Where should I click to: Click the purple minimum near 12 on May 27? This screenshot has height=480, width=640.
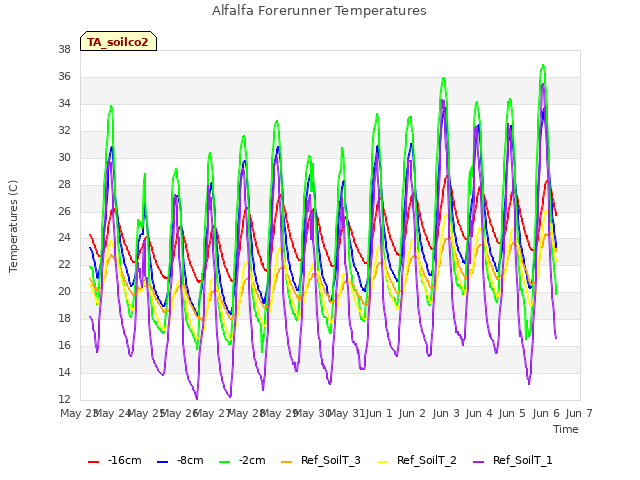197,398
